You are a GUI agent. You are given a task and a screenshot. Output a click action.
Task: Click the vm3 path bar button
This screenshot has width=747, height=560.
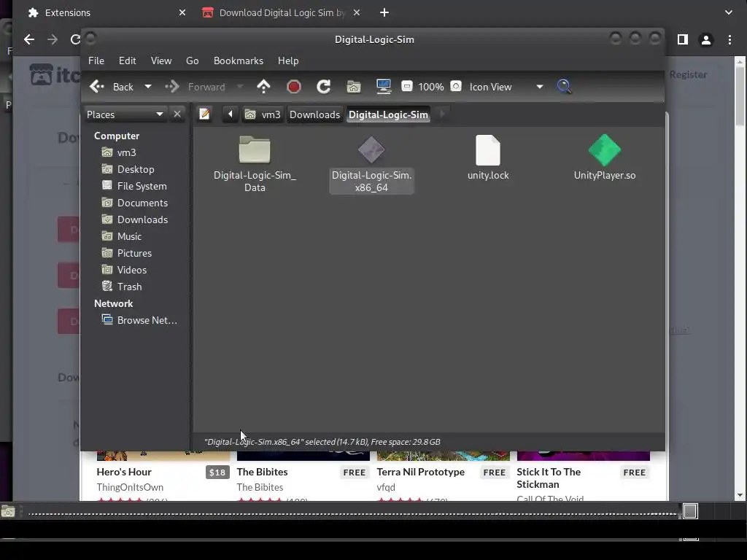[263, 114]
